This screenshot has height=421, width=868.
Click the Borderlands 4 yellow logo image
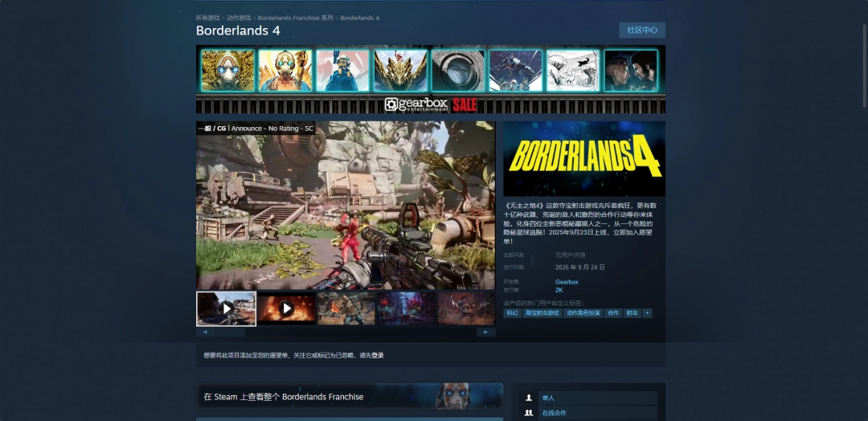tap(584, 159)
